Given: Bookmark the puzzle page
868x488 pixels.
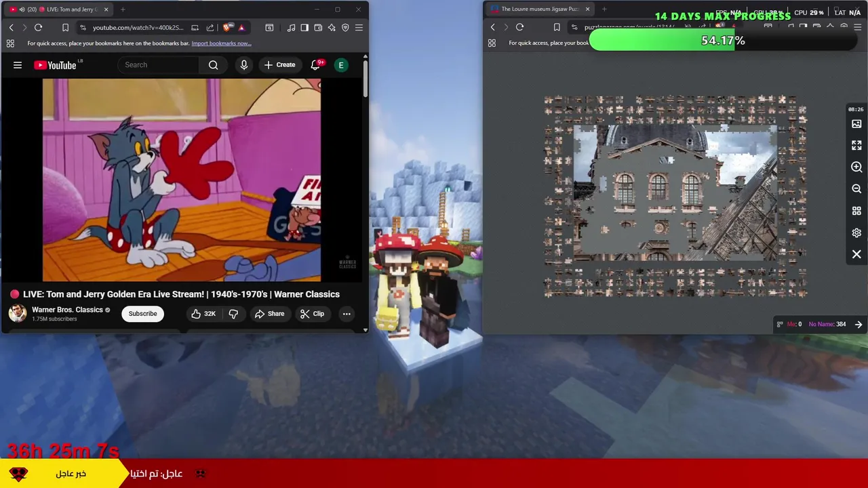Looking at the screenshot, I should 557,27.
